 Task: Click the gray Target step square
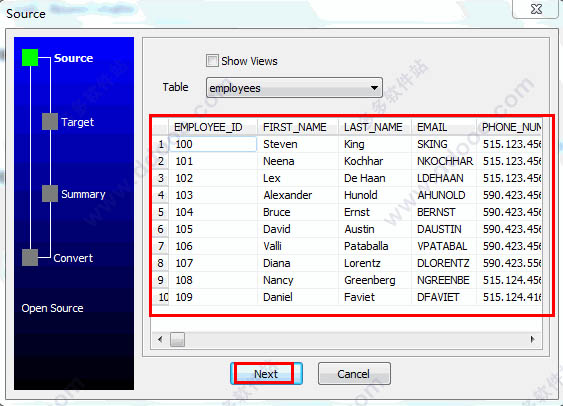click(x=50, y=121)
